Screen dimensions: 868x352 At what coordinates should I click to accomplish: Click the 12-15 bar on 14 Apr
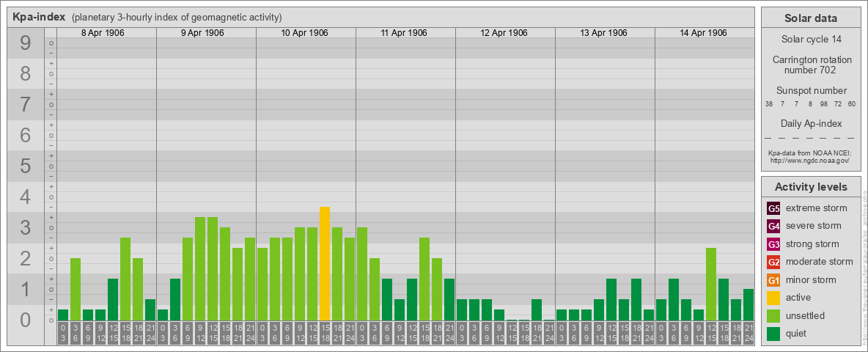[711, 284]
